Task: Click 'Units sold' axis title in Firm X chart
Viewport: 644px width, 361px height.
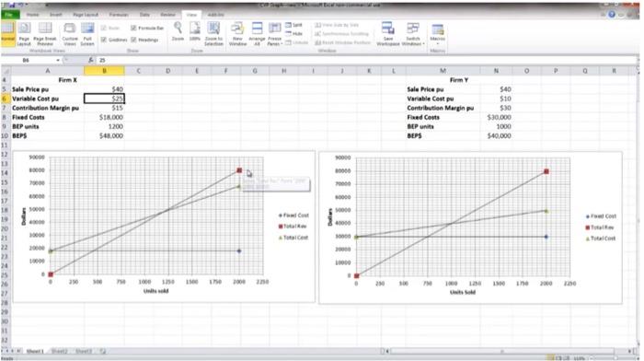Action: coord(156,291)
